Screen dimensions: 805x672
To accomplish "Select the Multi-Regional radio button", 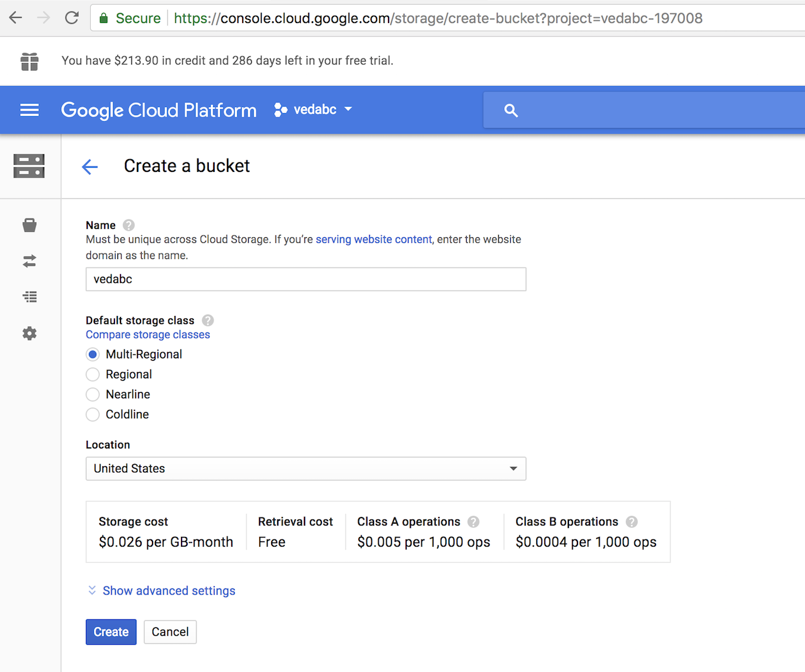I will coord(93,354).
